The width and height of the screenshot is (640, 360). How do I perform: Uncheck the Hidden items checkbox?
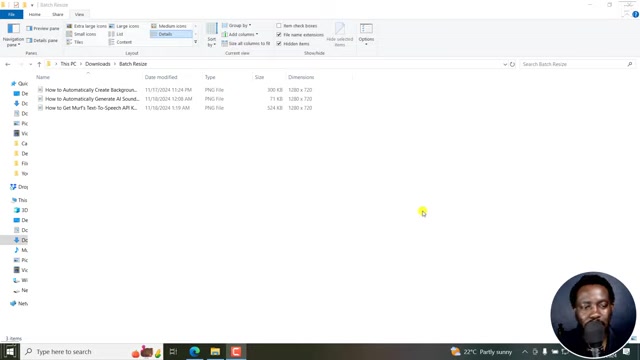pos(279,44)
